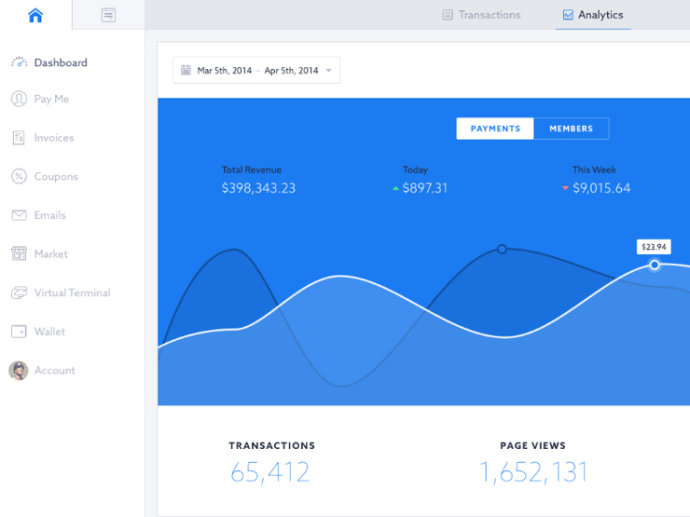Image resolution: width=690 pixels, height=517 pixels.
Task: Click calendar icon in date picker
Action: pyautogui.click(x=185, y=71)
